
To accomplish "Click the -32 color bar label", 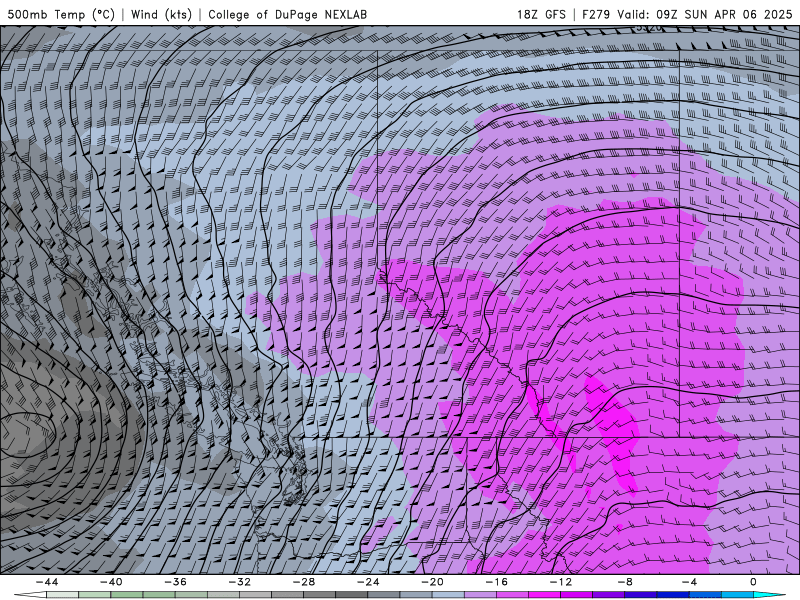I will pos(239,582).
